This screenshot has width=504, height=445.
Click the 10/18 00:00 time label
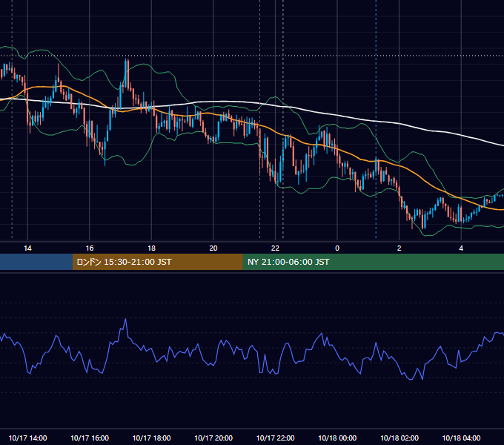coord(337,438)
